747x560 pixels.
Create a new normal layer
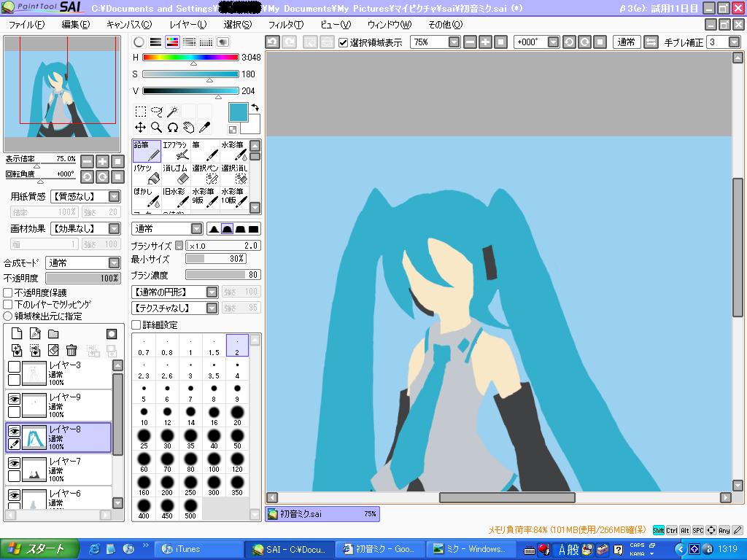coord(17,334)
